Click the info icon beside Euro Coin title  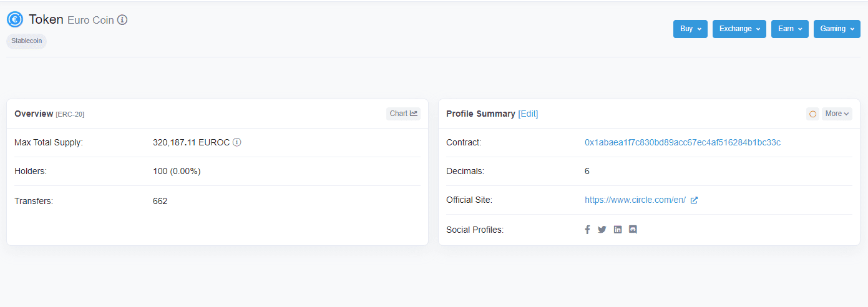(122, 20)
